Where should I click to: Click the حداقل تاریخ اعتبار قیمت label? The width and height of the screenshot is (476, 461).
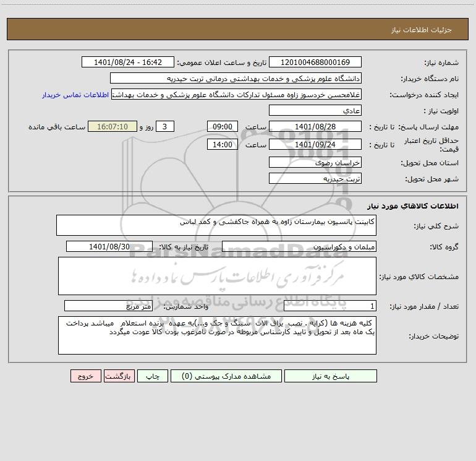431,145
